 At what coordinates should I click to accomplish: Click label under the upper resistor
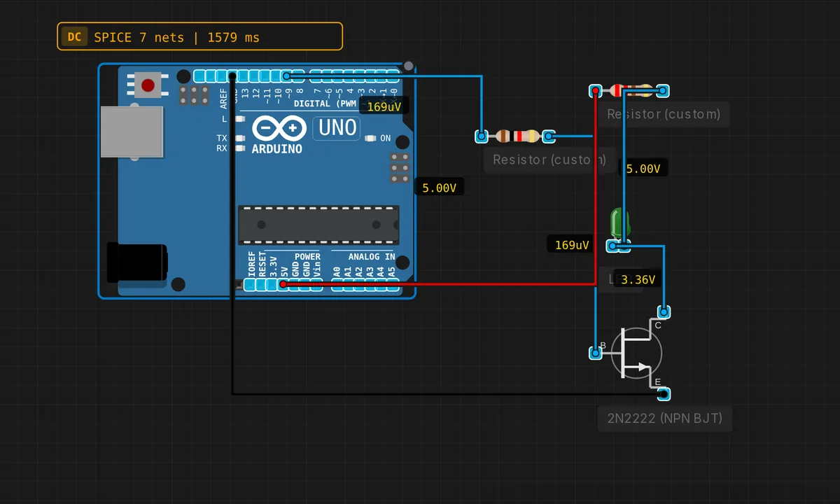point(664,113)
